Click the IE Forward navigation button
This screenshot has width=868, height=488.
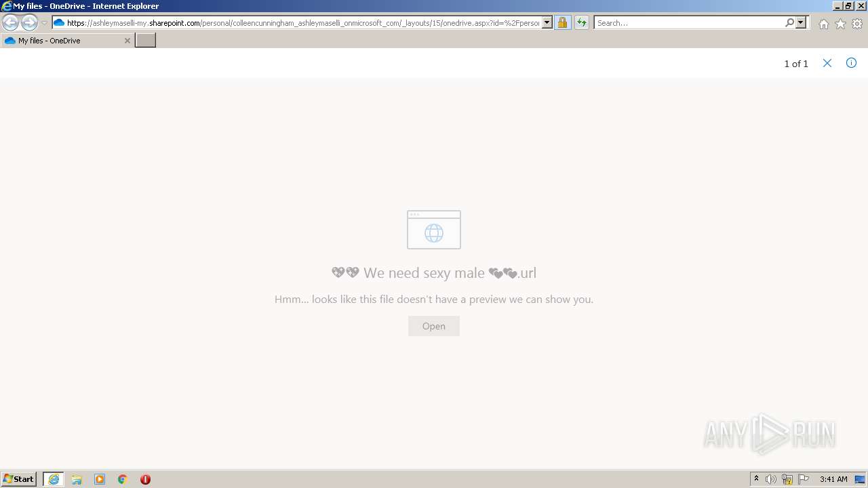tap(29, 22)
